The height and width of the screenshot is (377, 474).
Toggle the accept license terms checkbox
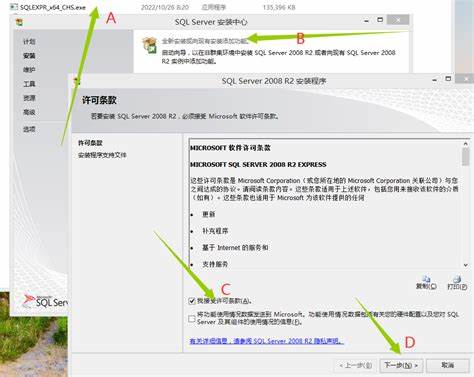tap(192, 301)
